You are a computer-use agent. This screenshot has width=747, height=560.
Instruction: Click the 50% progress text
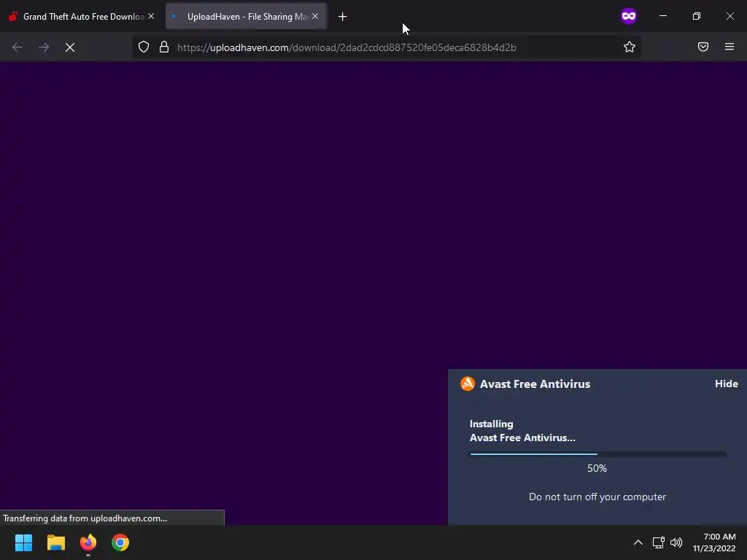tap(597, 468)
